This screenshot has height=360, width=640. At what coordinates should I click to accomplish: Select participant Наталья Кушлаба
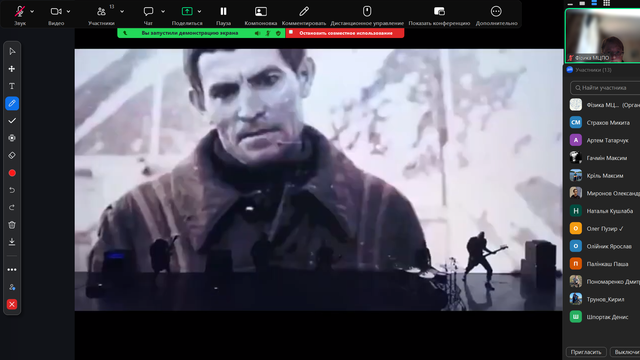[604, 211]
